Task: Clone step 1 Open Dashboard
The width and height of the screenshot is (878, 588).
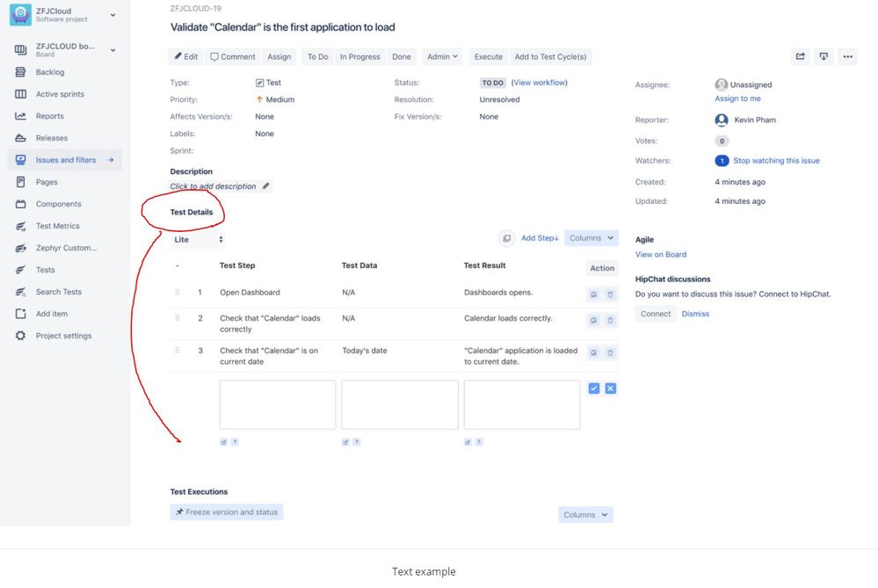Action: point(593,294)
